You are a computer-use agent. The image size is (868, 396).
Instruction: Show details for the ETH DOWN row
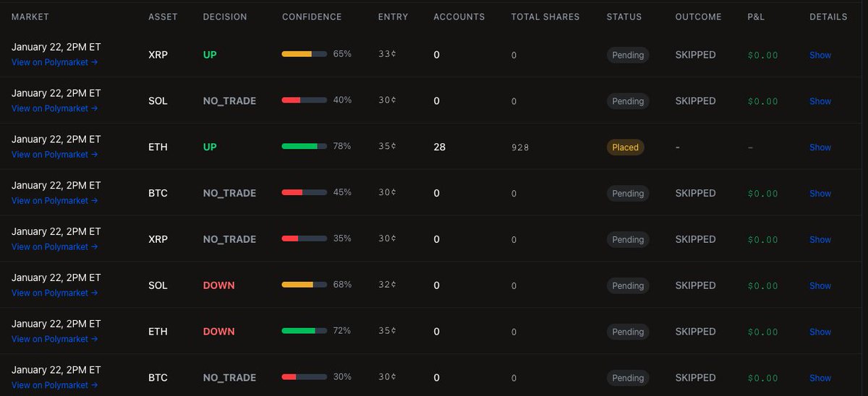point(820,332)
